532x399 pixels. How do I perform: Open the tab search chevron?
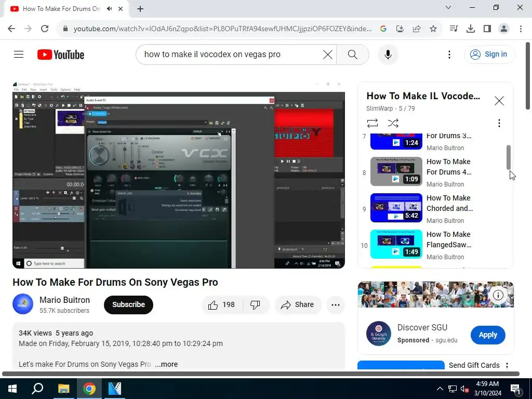coord(448,7)
